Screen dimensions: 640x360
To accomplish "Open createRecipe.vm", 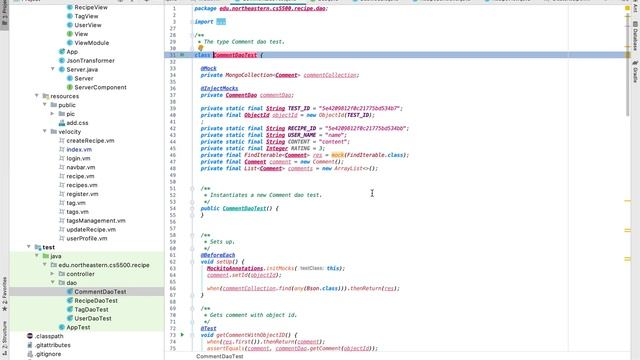I will pos(90,140).
